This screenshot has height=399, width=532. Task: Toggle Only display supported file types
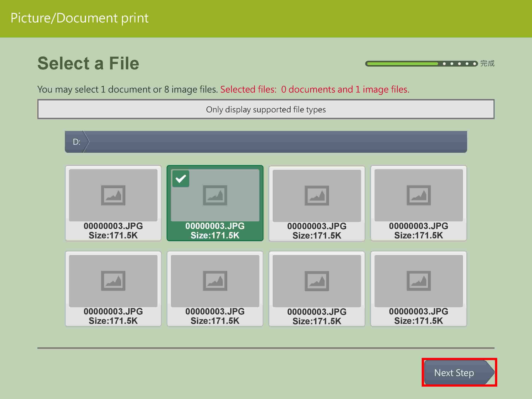266,109
